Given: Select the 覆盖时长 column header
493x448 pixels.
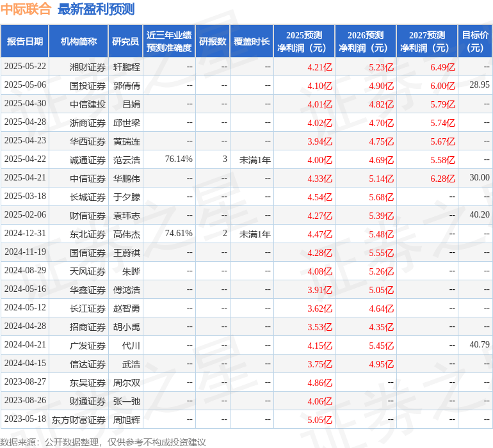Looking at the screenshot, I should [251, 42].
